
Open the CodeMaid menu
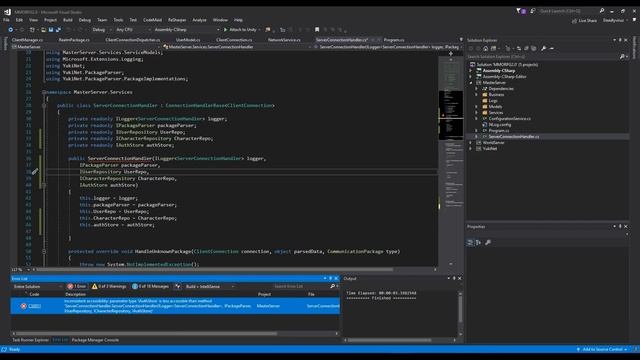pos(152,20)
